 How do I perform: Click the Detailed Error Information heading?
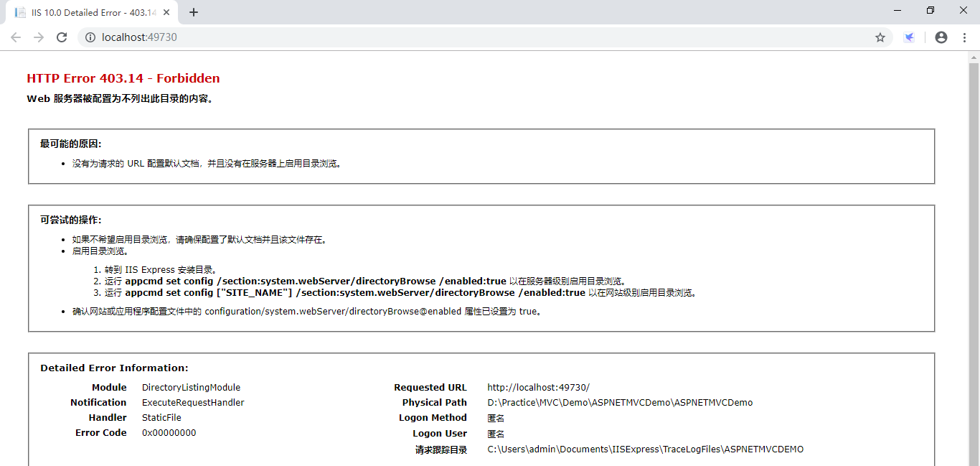114,368
